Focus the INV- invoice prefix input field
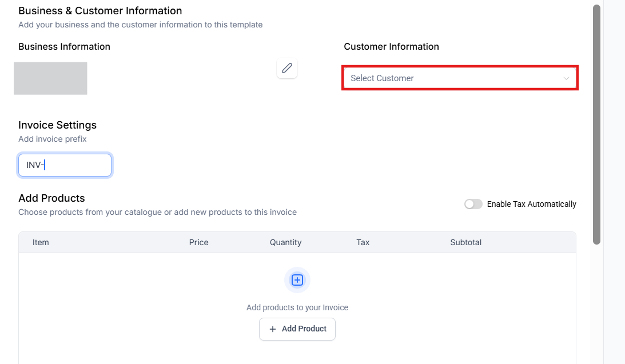Screen dimensions: 625x364 coord(65,165)
